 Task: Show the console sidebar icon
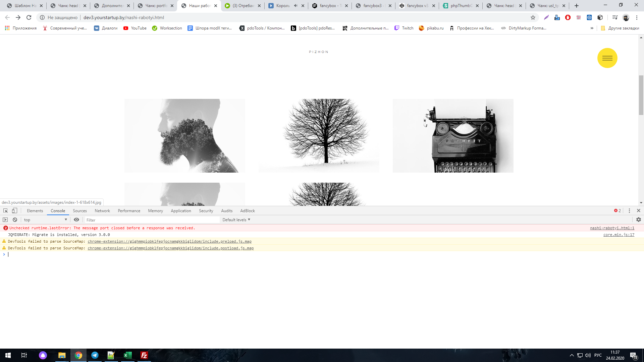tap(5, 220)
